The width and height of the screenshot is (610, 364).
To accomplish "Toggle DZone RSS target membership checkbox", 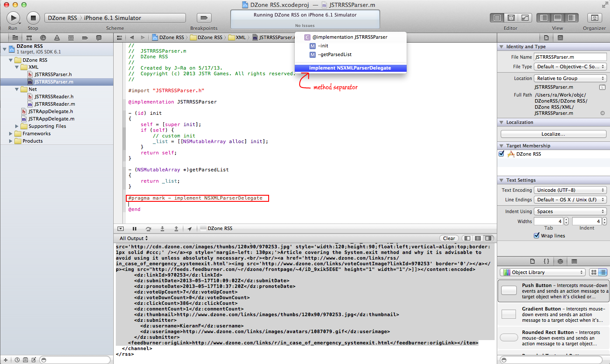I will 501,154.
